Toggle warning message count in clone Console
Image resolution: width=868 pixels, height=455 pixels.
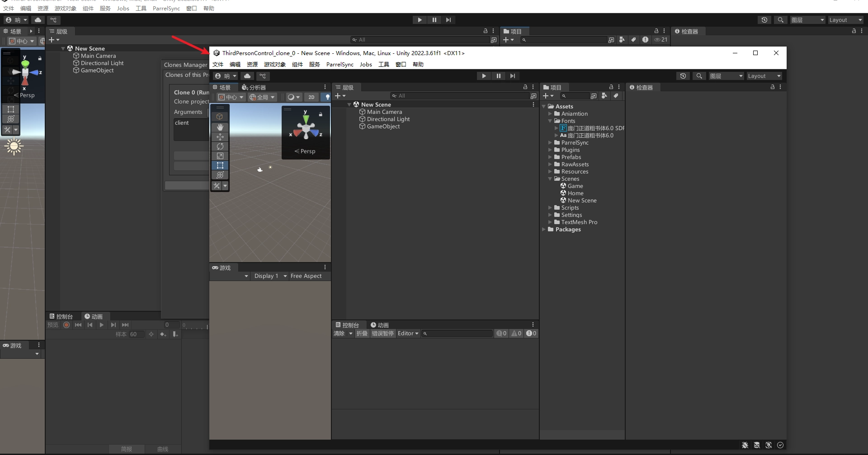516,333
